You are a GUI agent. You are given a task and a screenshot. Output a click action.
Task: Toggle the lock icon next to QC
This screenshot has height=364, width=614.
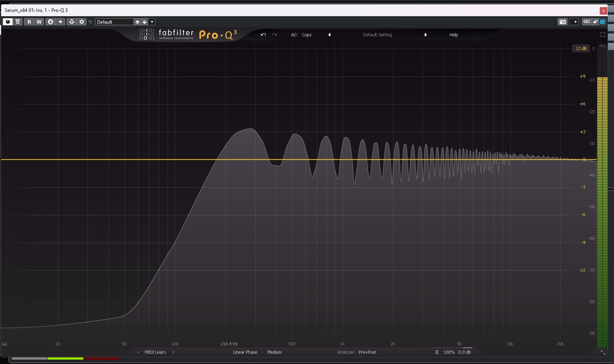pos(595,22)
